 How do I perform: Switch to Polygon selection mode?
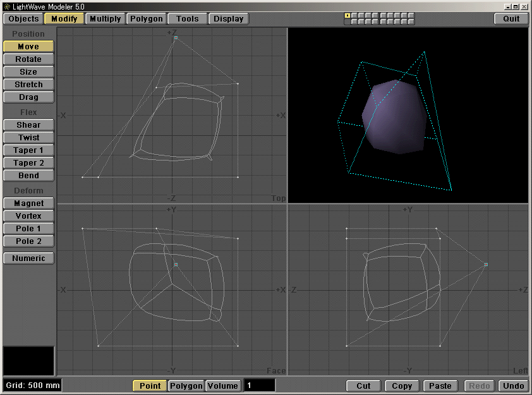click(186, 386)
